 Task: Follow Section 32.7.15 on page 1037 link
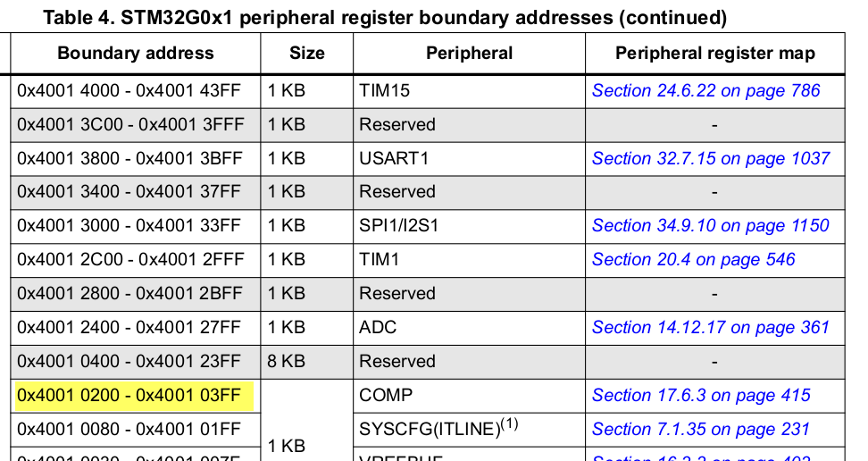point(711,158)
